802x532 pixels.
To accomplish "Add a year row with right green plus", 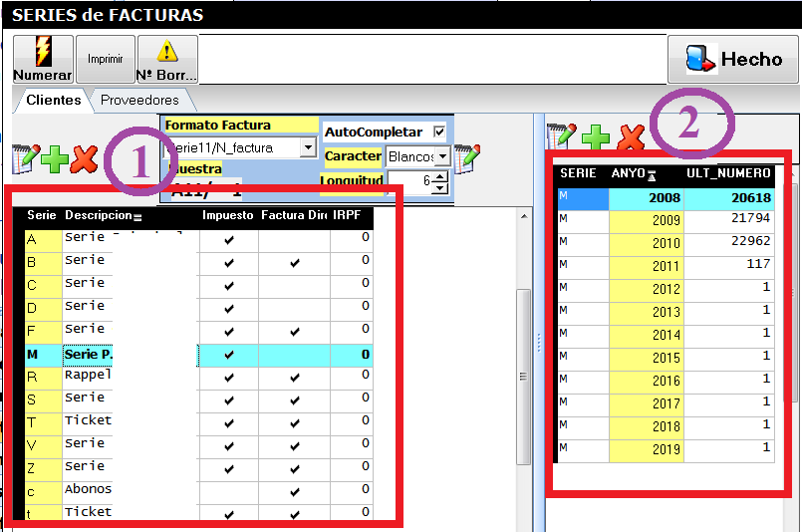I will [595, 137].
